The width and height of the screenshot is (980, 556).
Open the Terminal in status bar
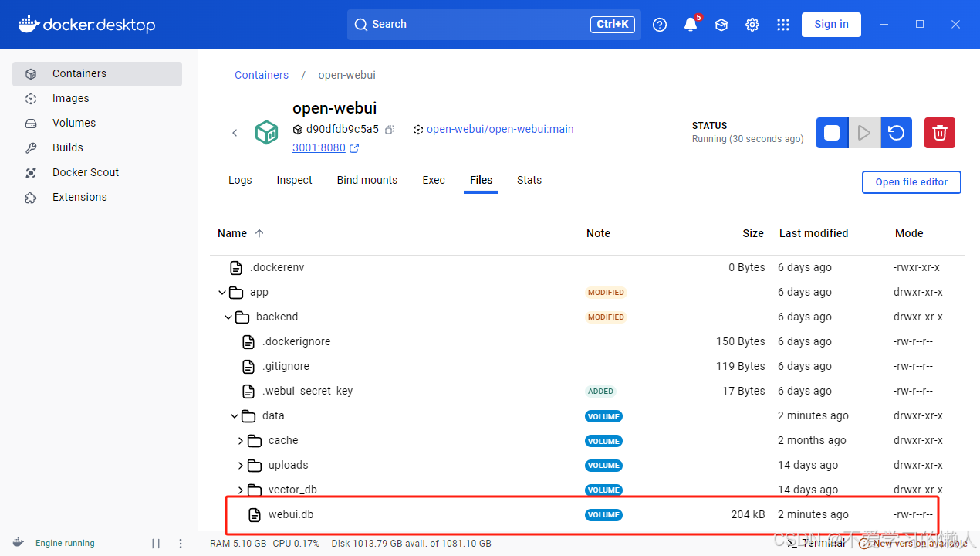point(816,543)
